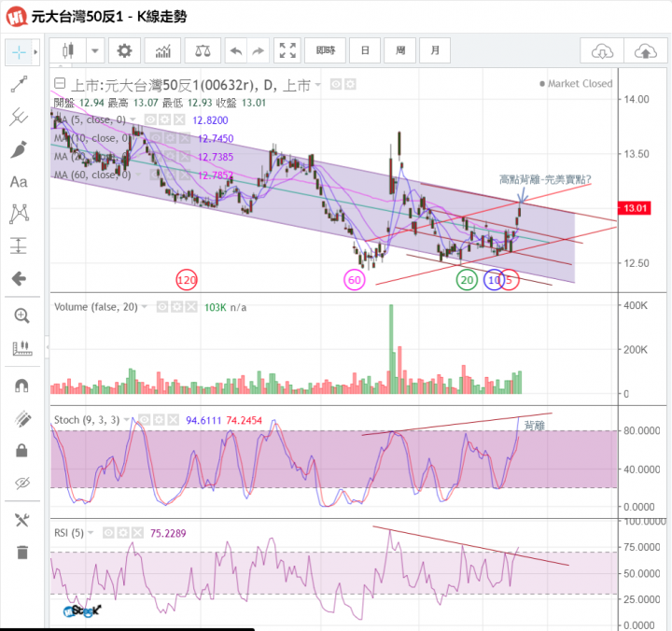Toggle visibility of main symbol series

pos(336,84)
